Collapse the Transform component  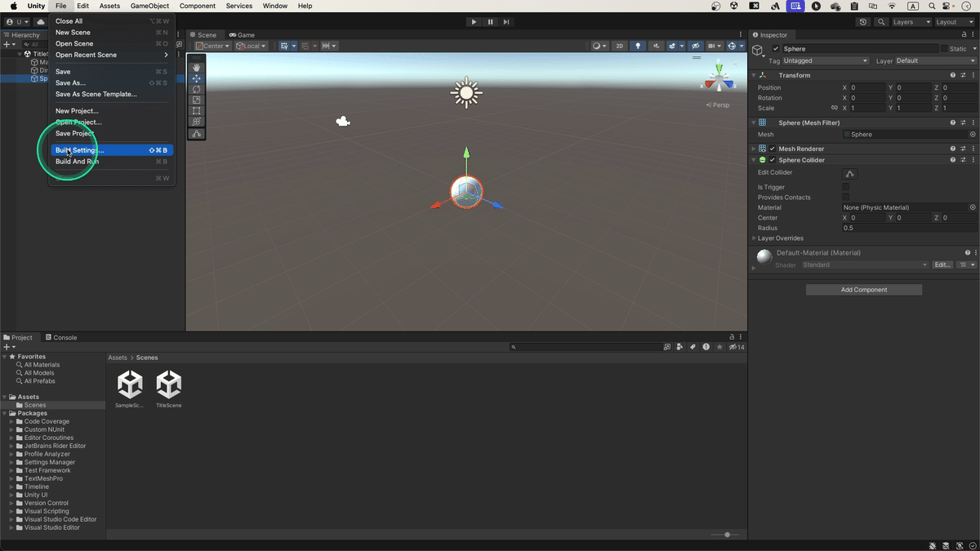(754, 75)
